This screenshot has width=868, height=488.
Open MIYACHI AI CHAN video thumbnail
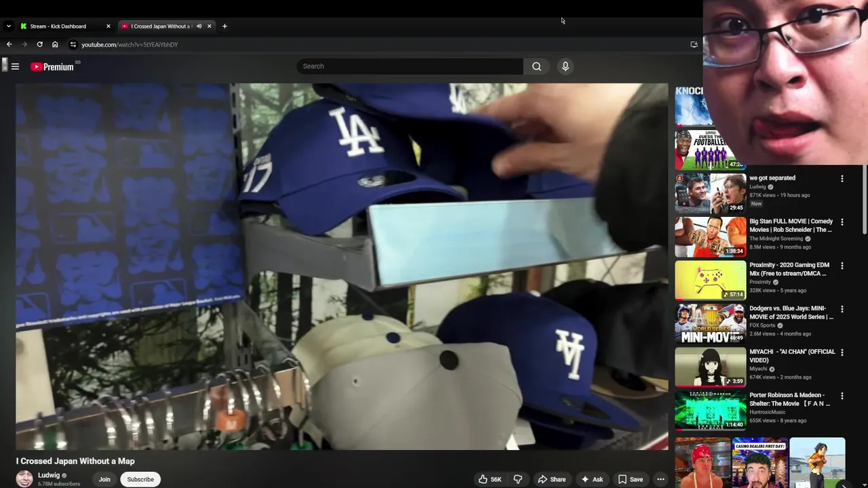pyautogui.click(x=710, y=367)
